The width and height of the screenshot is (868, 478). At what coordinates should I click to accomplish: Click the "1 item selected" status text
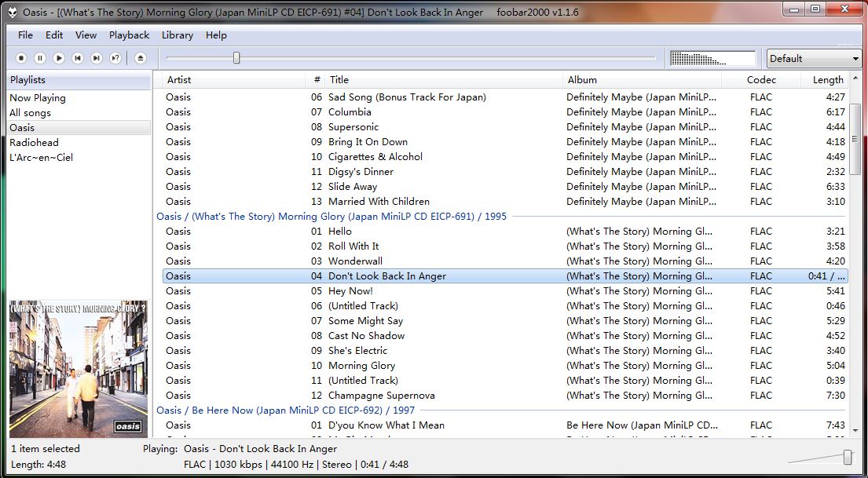pyautogui.click(x=46, y=449)
